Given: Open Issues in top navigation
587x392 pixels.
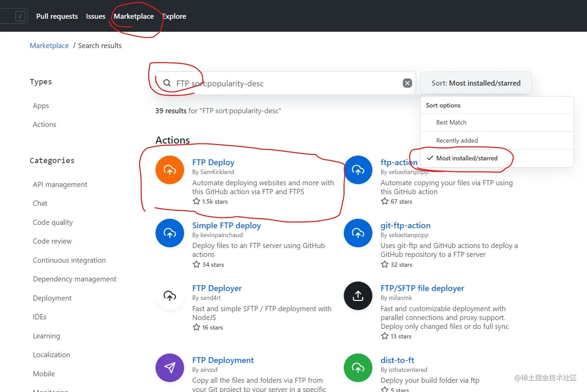Looking at the screenshot, I should [x=96, y=16].
